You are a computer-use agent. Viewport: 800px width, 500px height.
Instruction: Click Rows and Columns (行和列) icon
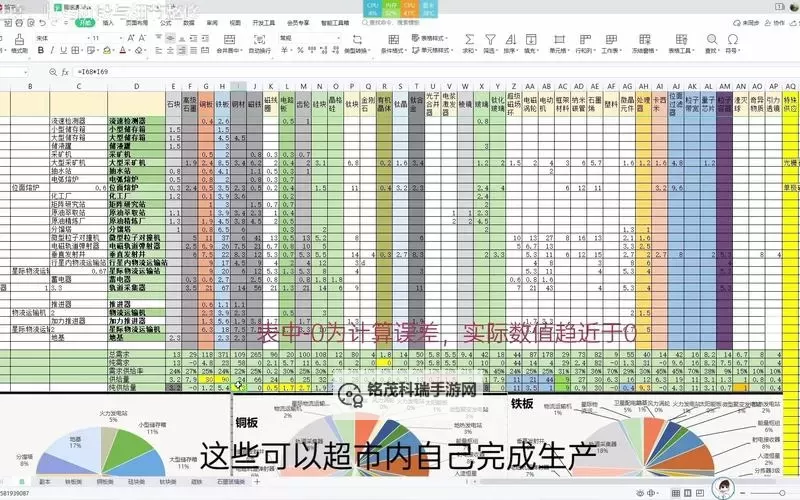[585, 39]
